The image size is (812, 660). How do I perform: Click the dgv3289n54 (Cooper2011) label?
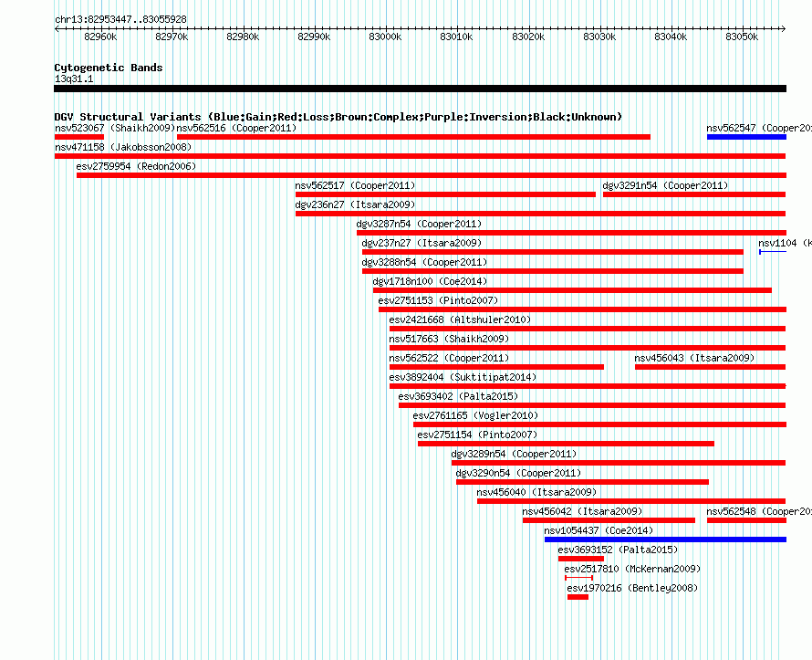(x=514, y=454)
